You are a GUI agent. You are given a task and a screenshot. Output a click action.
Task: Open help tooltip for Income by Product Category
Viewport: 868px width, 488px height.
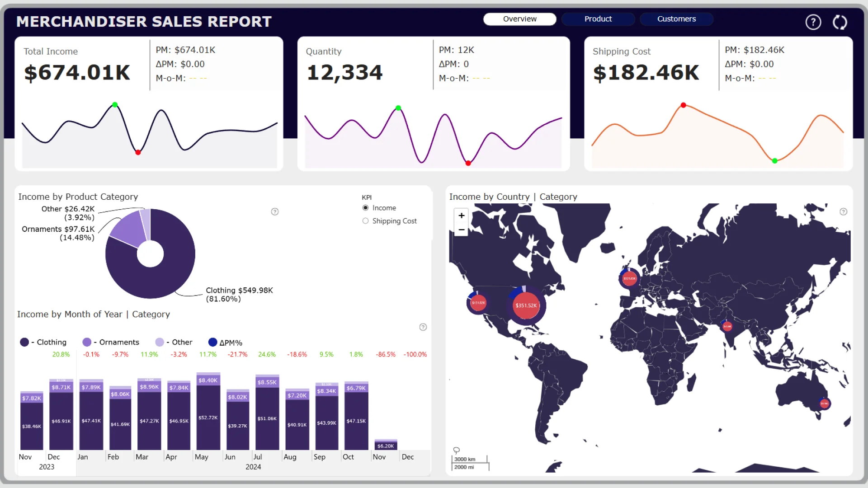[274, 211]
